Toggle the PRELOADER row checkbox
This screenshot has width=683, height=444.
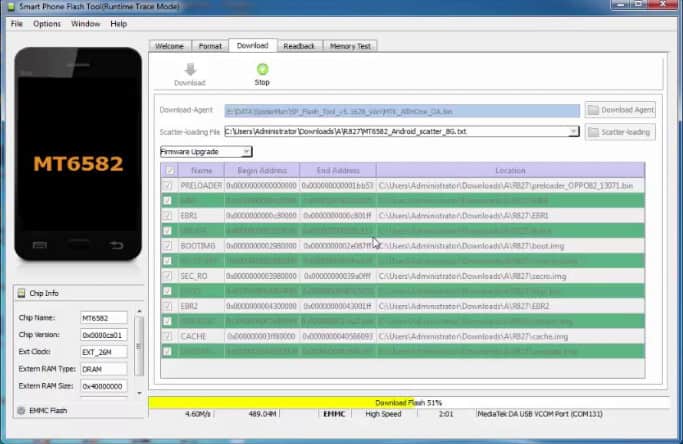(x=167, y=186)
